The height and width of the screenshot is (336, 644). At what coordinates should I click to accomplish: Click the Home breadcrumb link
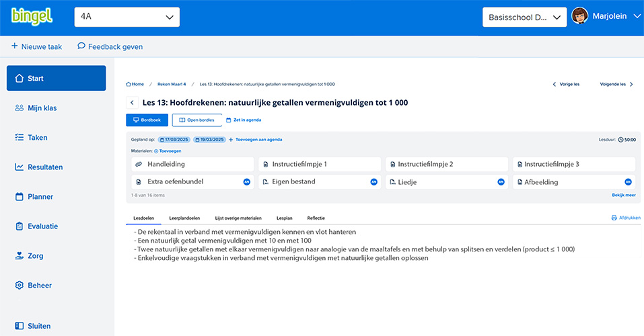[x=135, y=84]
